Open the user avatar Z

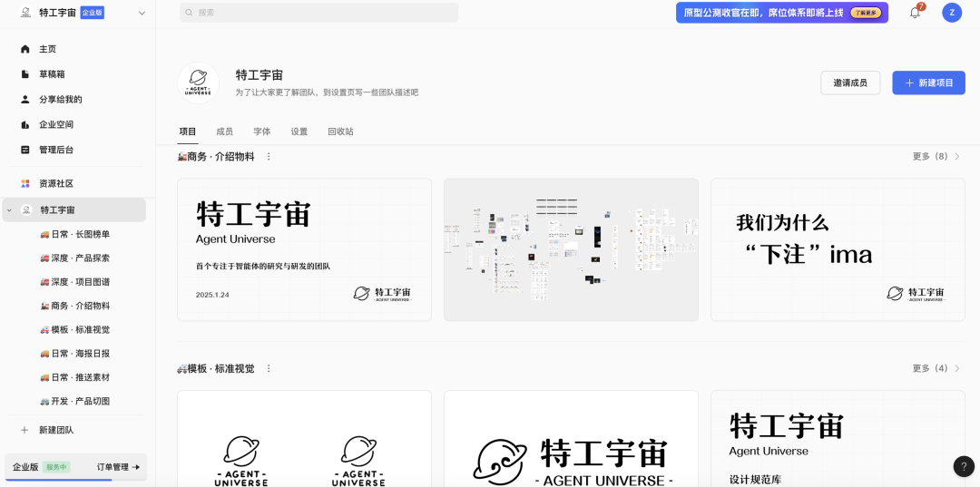(x=952, y=13)
